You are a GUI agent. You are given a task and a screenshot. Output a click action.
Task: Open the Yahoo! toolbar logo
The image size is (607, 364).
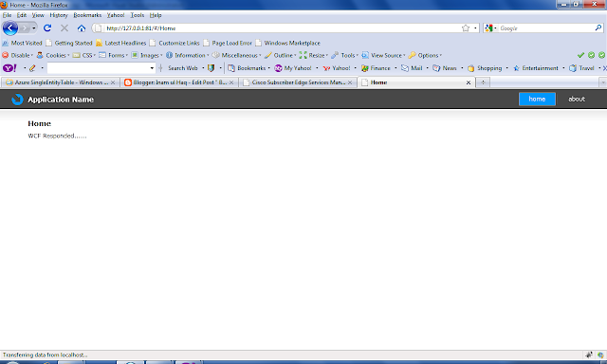click(9, 68)
